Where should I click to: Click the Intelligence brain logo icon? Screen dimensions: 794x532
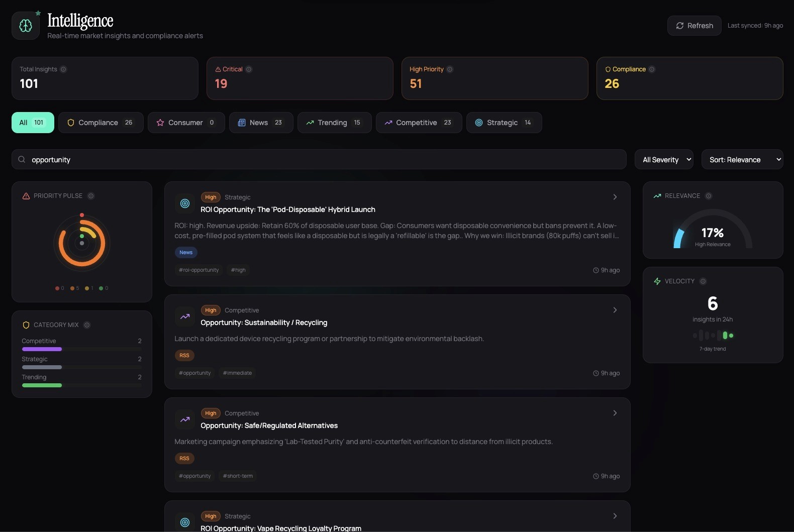point(26,26)
